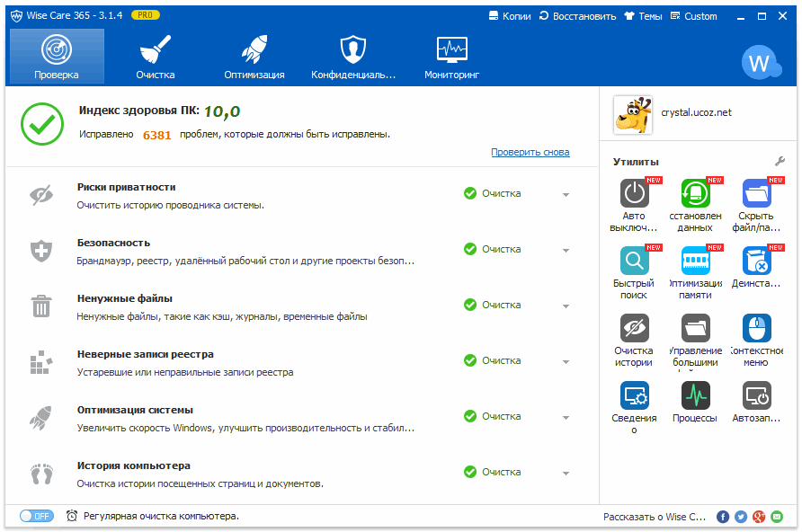The width and height of the screenshot is (802, 532).
Task: Click the Ненужные файлы heading
Action: [125, 298]
